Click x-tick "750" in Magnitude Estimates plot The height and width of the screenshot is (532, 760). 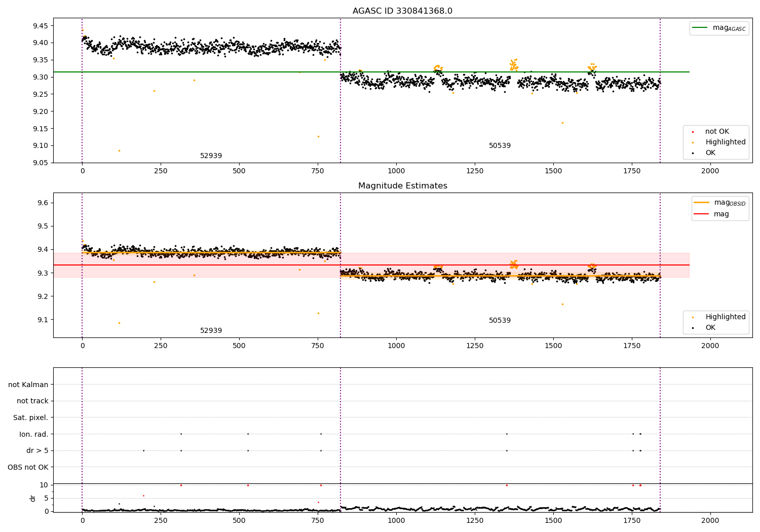[318, 346]
